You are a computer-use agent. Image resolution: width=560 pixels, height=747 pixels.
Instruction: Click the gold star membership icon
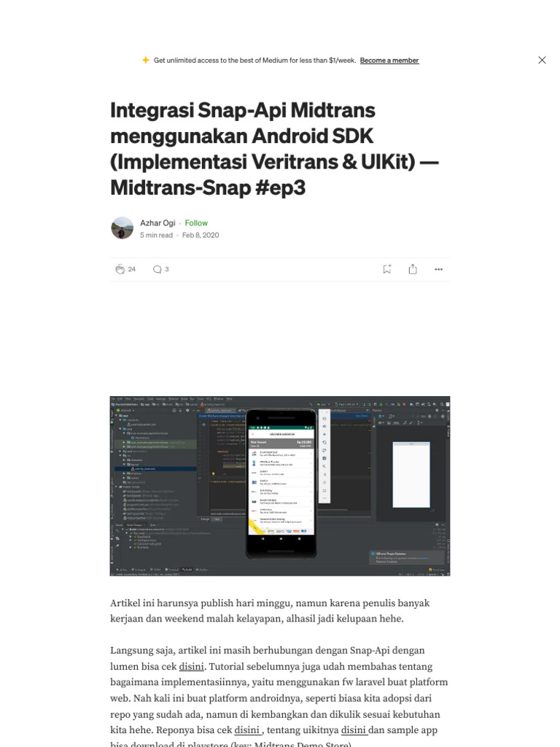146,60
